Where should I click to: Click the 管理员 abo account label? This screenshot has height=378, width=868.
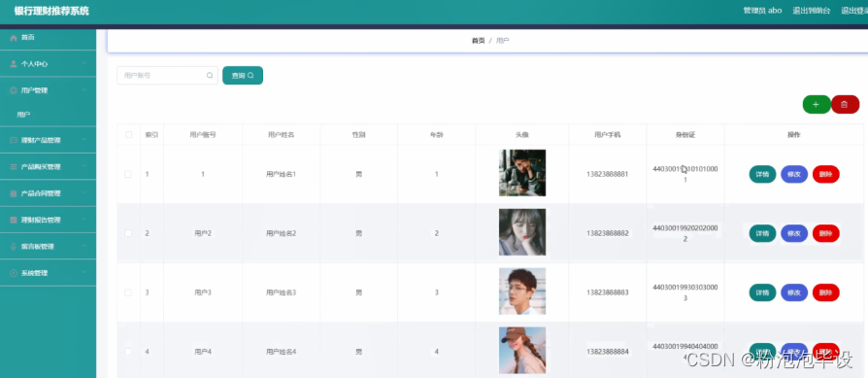(x=762, y=11)
